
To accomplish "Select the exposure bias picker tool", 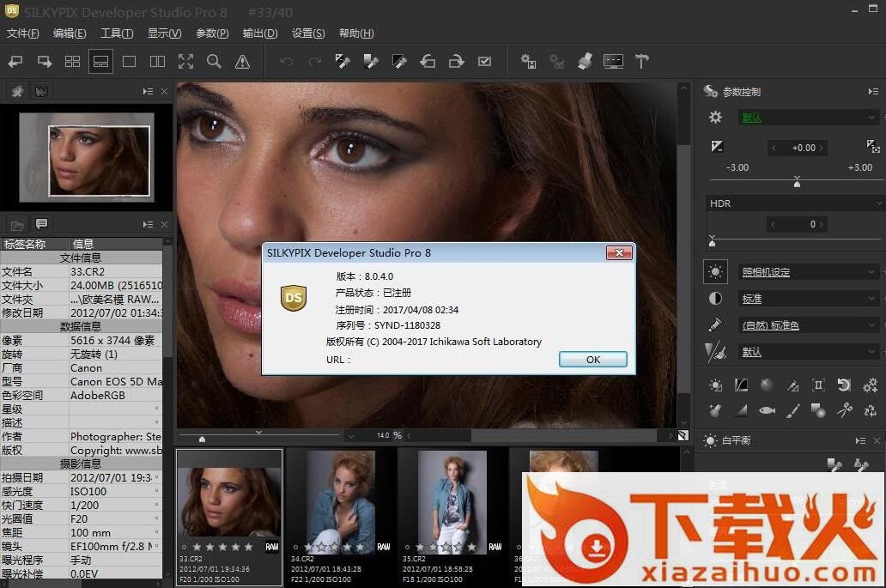I will (x=343, y=61).
